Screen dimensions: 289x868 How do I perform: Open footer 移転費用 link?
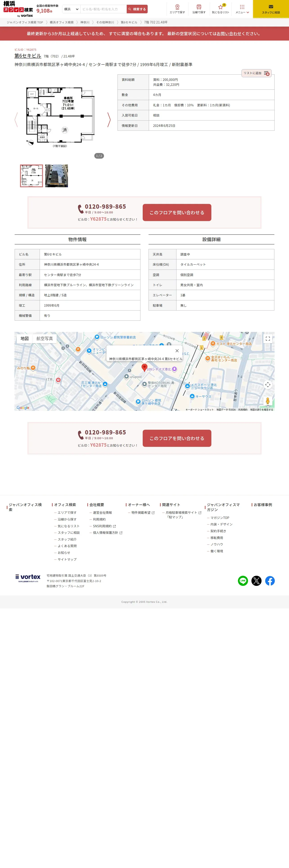(x=217, y=538)
